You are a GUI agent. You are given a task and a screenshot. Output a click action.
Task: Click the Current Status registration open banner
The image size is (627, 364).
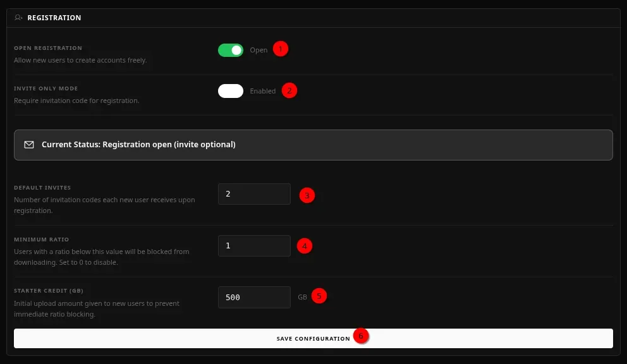tap(313, 145)
